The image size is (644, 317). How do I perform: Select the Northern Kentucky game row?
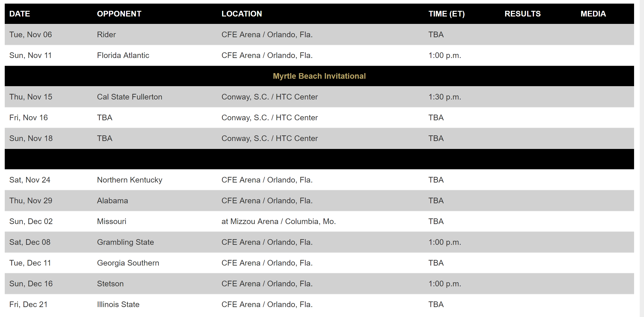coord(319,180)
